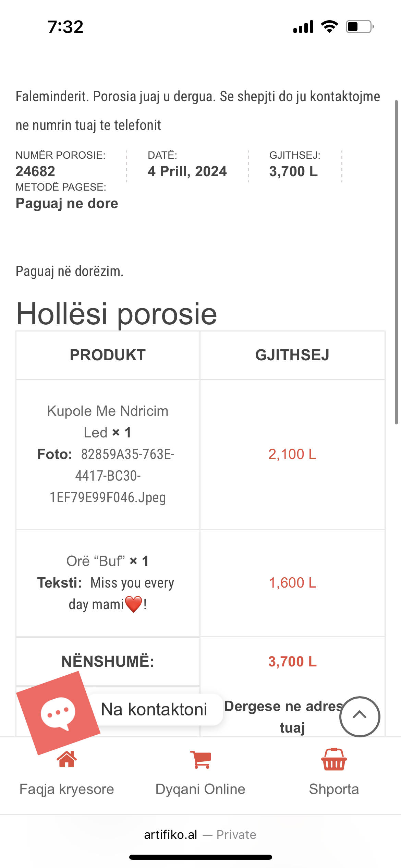Go to the Shporta tab
The height and width of the screenshot is (868, 401).
click(x=334, y=789)
